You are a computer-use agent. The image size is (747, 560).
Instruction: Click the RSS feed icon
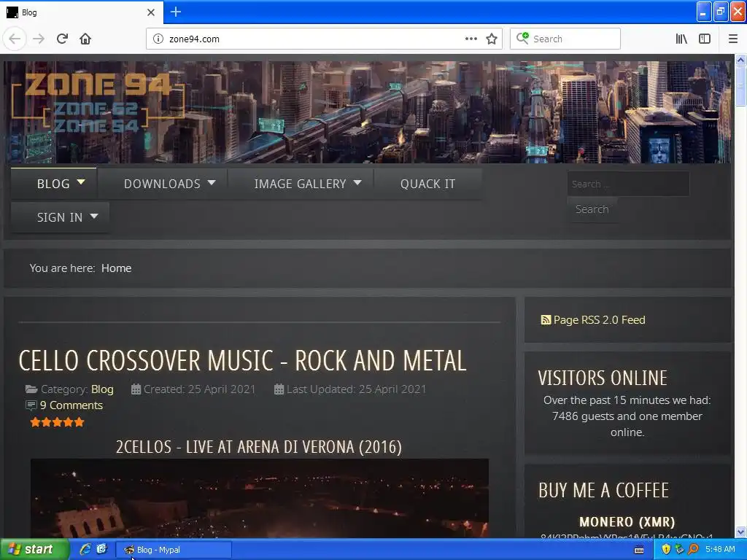point(546,320)
